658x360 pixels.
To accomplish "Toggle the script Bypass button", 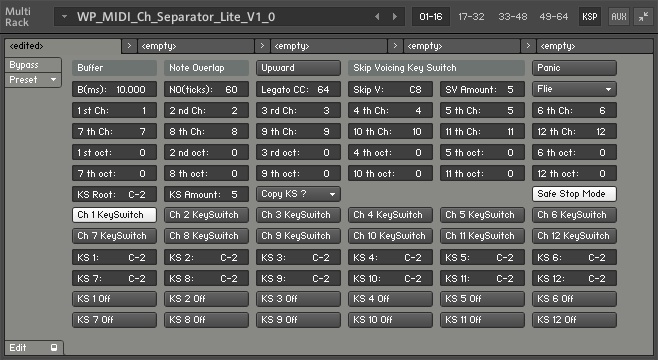I will pyautogui.click(x=33, y=65).
